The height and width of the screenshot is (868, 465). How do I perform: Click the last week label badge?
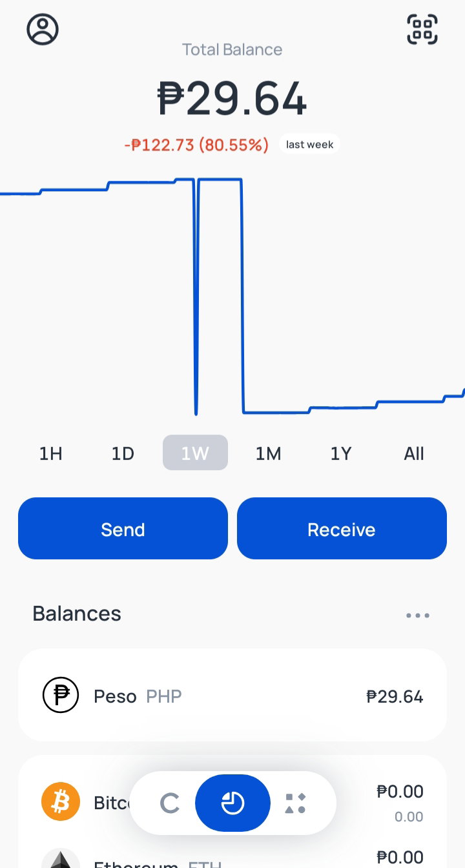click(310, 144)
